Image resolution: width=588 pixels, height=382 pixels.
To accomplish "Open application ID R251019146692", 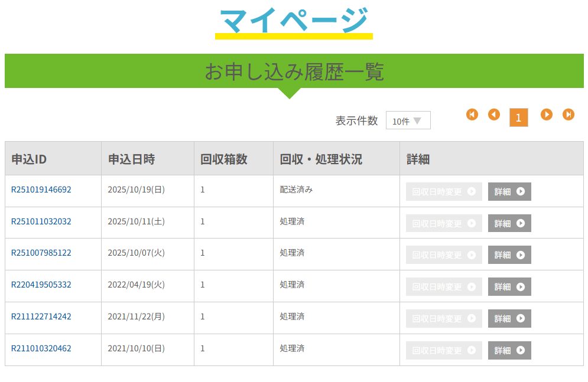I will coord(41,190).
